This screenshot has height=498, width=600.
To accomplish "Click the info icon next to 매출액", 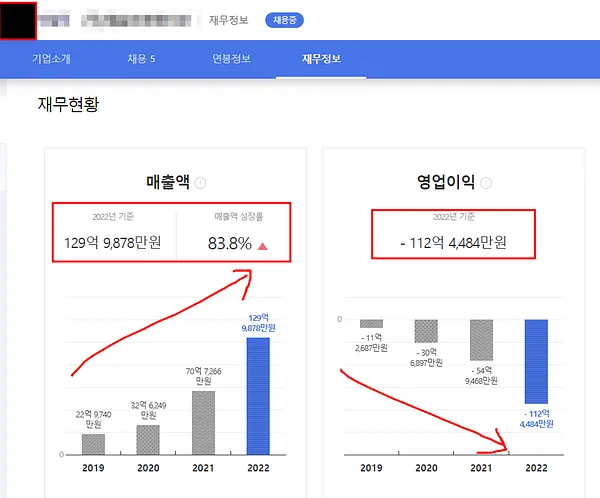I will tap(200, 183).
